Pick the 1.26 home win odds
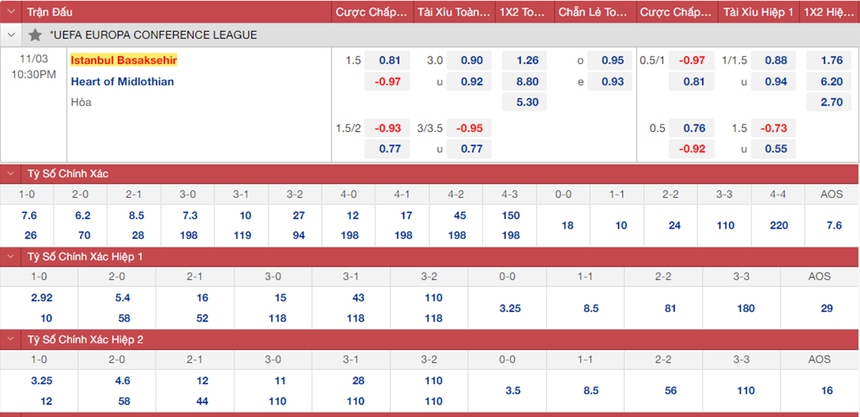The height and width of the screenshot is (417, 860). pos(527,60)
